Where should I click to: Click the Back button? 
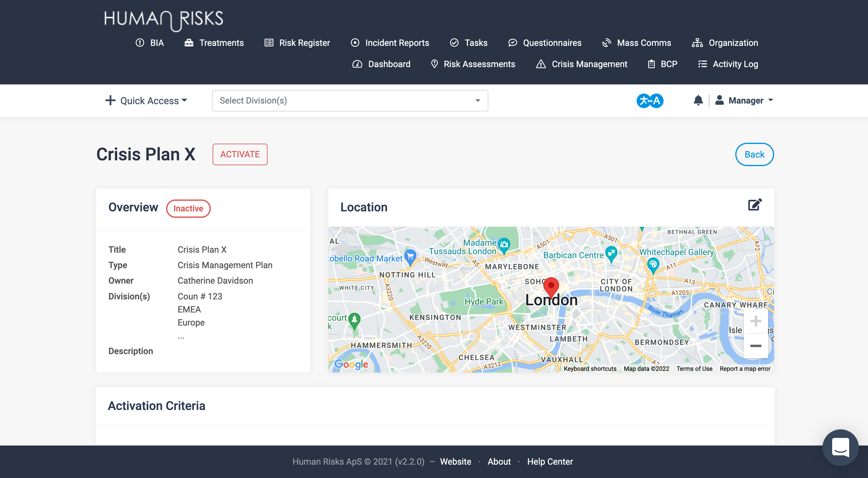pyautogui.click(x=754, y=154)
